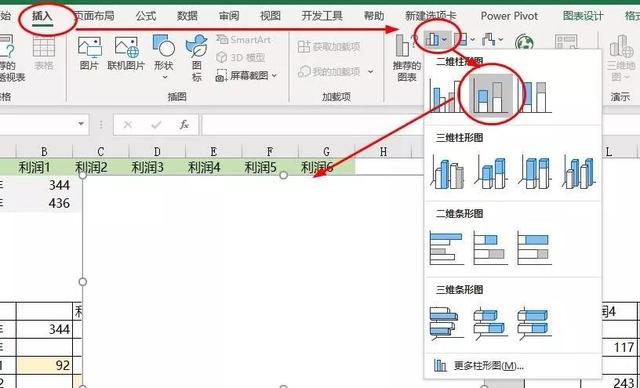Open the 插入 ribbon tab

pos(42,16)
